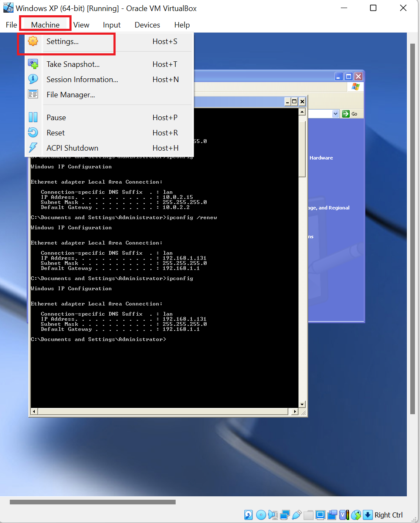Open the File menu
Image resolution: width=420 pixels, height=523 pixels.
pos(11,25)
